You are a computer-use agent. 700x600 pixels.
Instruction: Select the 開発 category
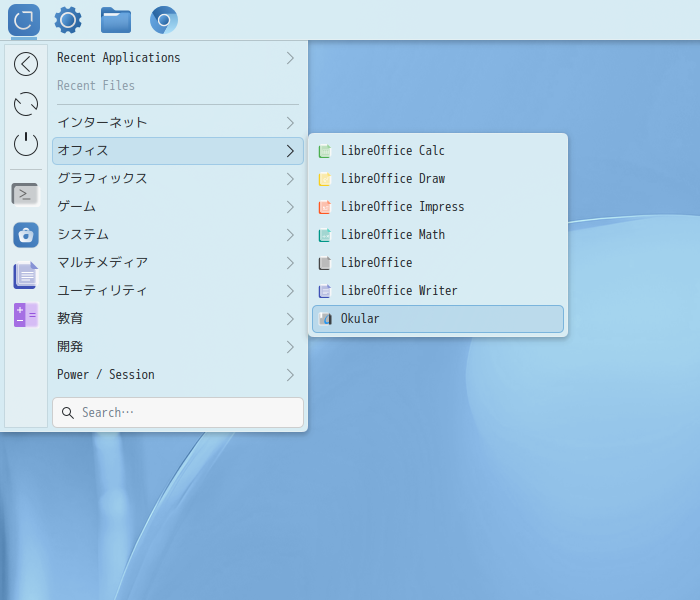(x=178, y=347)
